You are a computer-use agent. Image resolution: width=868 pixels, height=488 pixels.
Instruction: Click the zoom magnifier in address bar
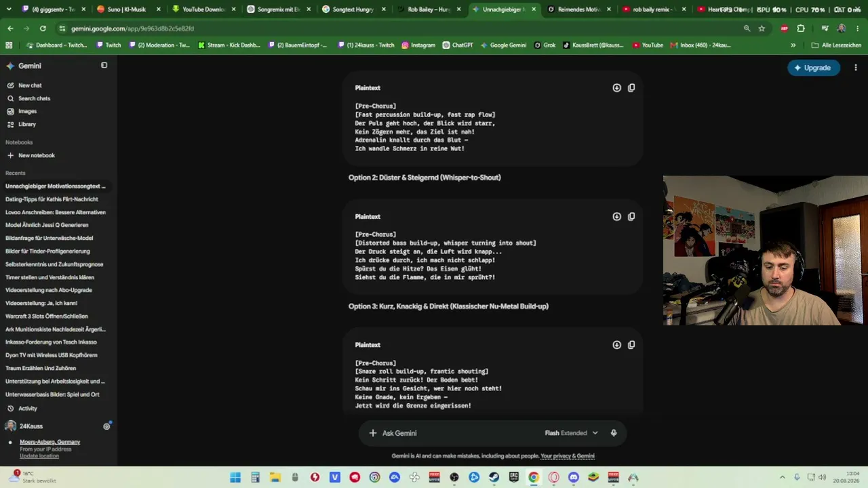click(747, 28)
